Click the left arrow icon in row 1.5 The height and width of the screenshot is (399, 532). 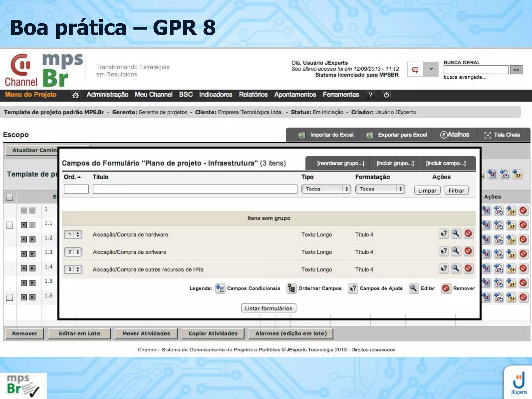click(24, 283)
